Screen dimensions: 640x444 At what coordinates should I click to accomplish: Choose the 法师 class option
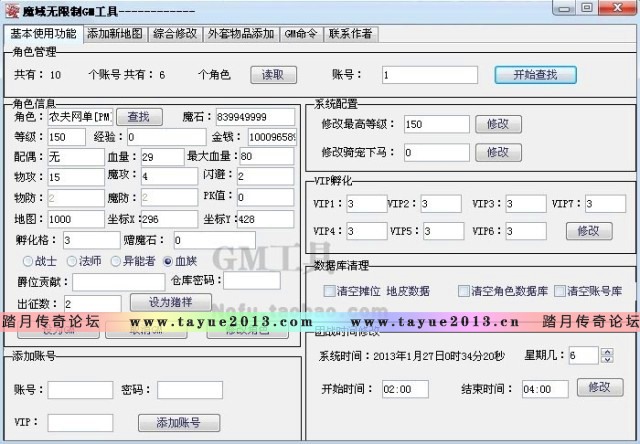68,261
